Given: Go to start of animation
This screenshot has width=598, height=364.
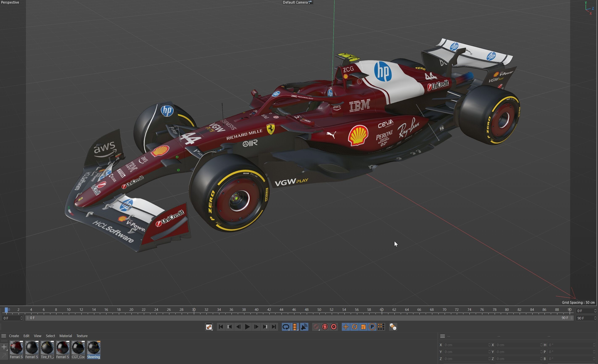Looking at the screenshot, I should tap(221, 327).
